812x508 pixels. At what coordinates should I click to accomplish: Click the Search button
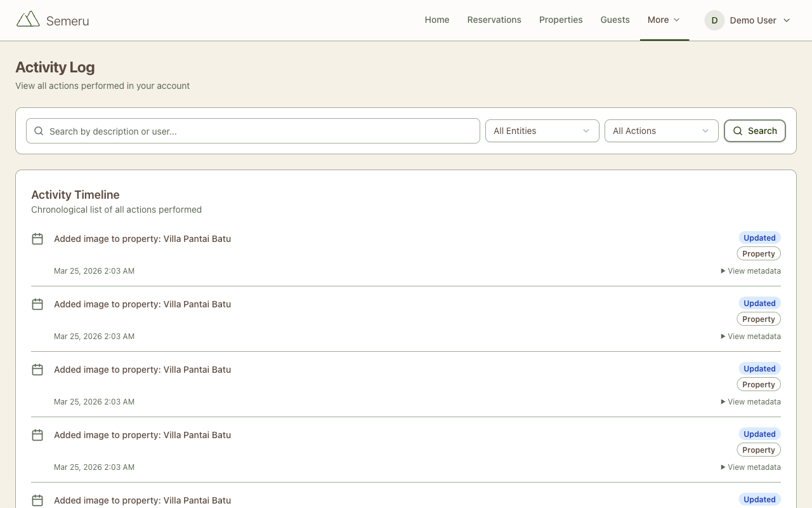click(755, 131)
